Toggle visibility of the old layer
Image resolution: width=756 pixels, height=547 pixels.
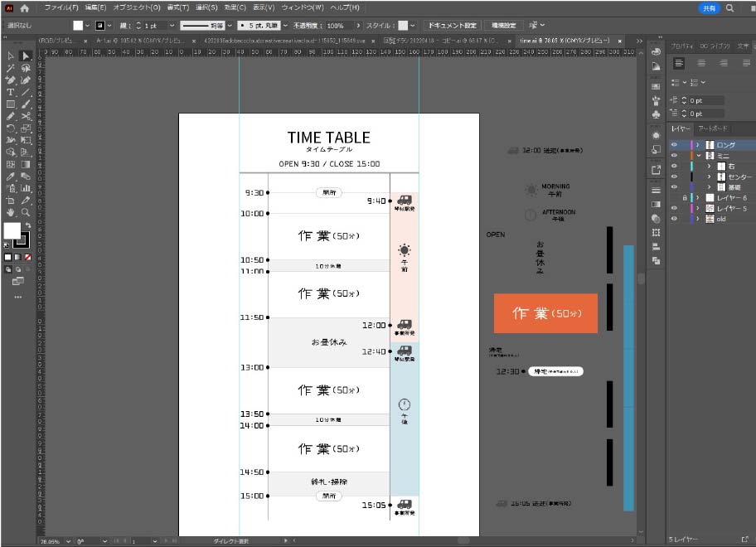(674, 219)
